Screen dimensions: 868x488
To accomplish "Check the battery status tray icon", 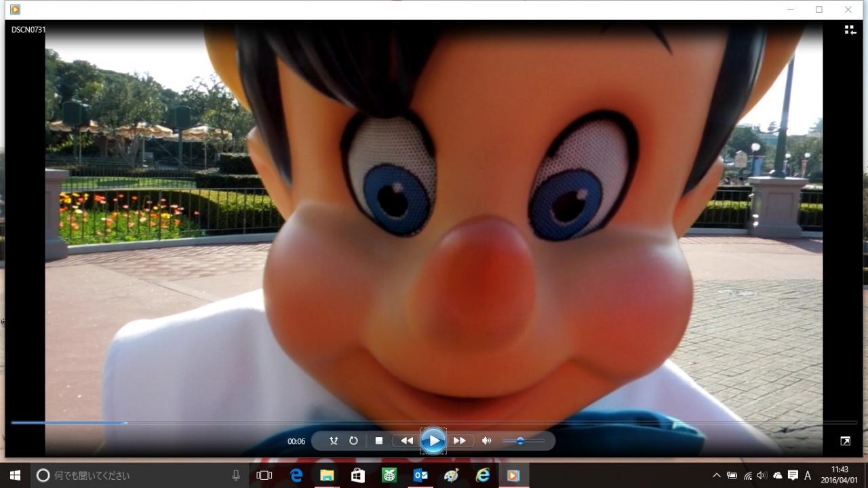I will click(732, 475).
